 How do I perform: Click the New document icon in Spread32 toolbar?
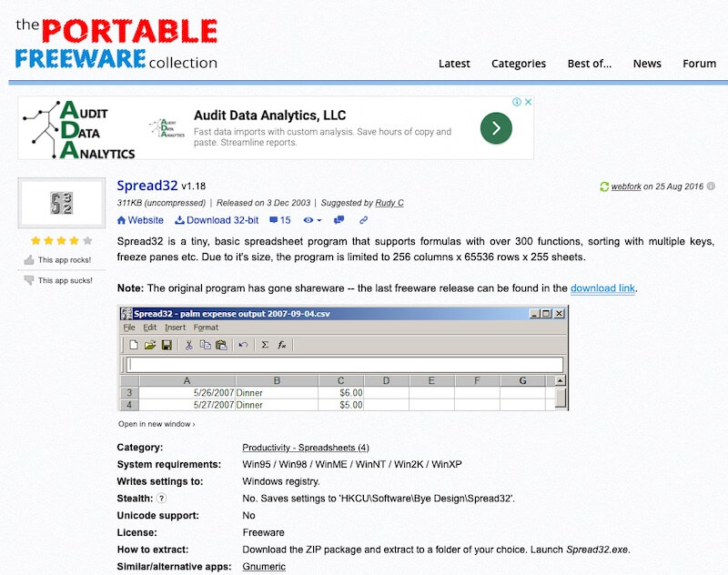(x=134, y=345)
